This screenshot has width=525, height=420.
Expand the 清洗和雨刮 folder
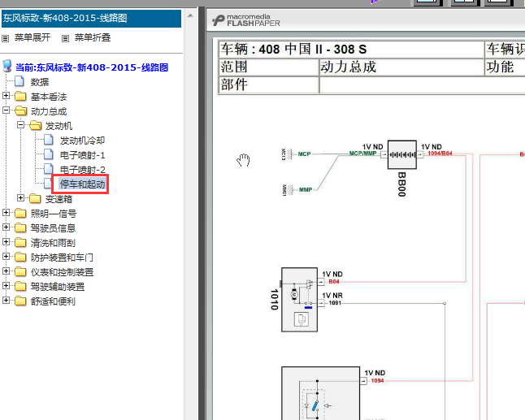pos(6,241)
